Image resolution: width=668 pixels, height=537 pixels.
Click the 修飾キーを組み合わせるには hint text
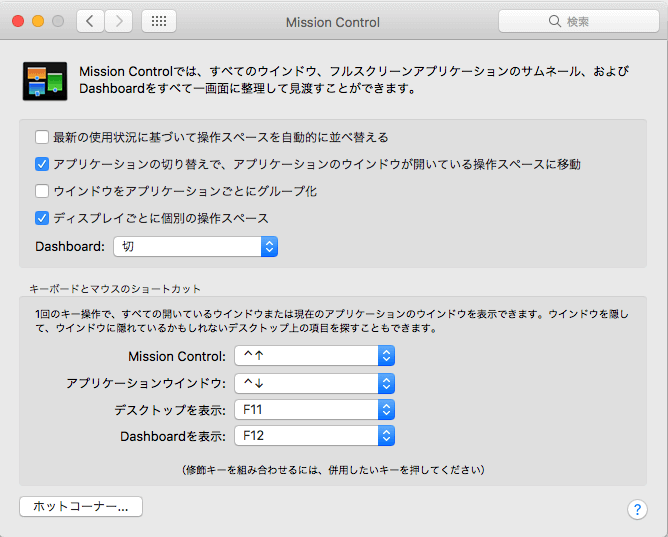coord(333,470)
